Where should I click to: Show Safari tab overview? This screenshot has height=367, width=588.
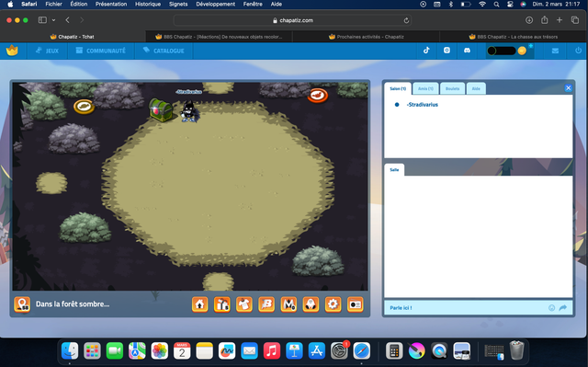[x=575, y=20]
